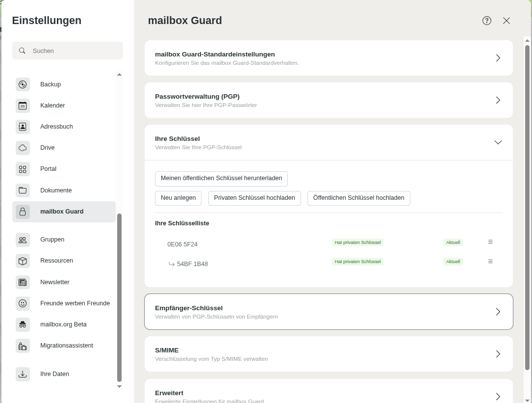The height and width of the screenshot is (403, 532).
Task: Click subkey ID 54BF 1B48
Action: pos(192,264)
